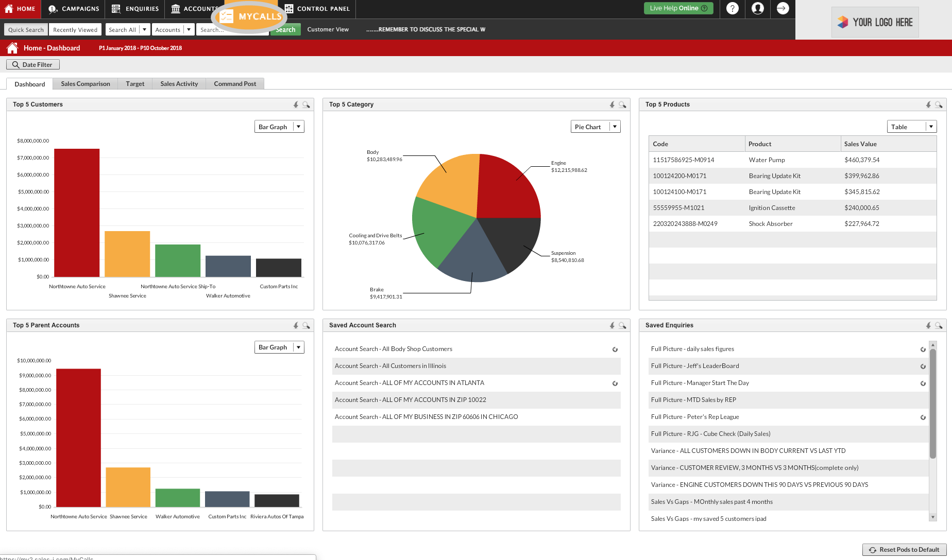
Task: Open Full Picture - Jeff's LeaderBoard enquiry
Action: click(695, 366)
